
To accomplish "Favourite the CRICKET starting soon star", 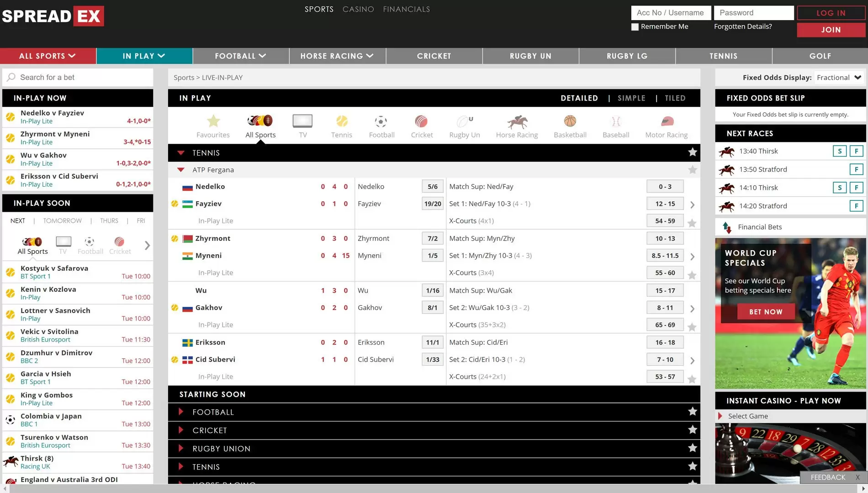I will coord(693,430).
